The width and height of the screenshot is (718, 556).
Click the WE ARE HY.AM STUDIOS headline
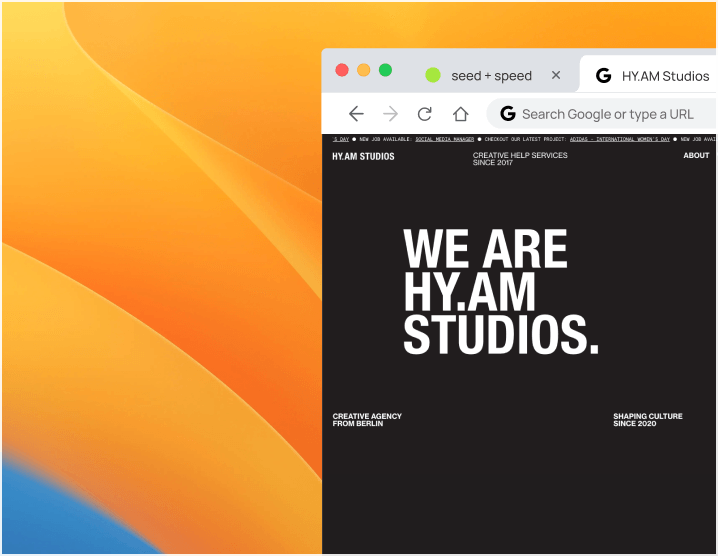pyautogui.click(x=500, y=292)
